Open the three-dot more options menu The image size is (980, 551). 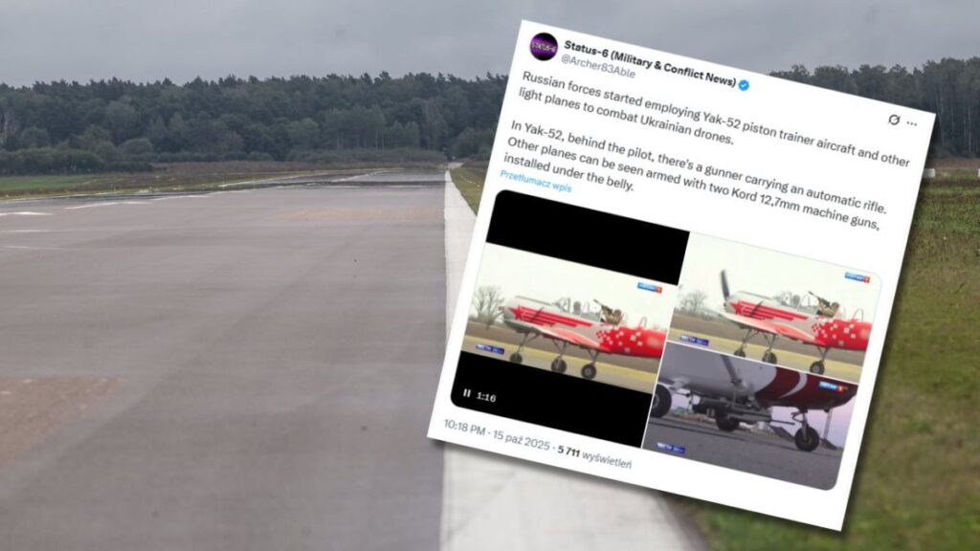(x=912, y=123)
